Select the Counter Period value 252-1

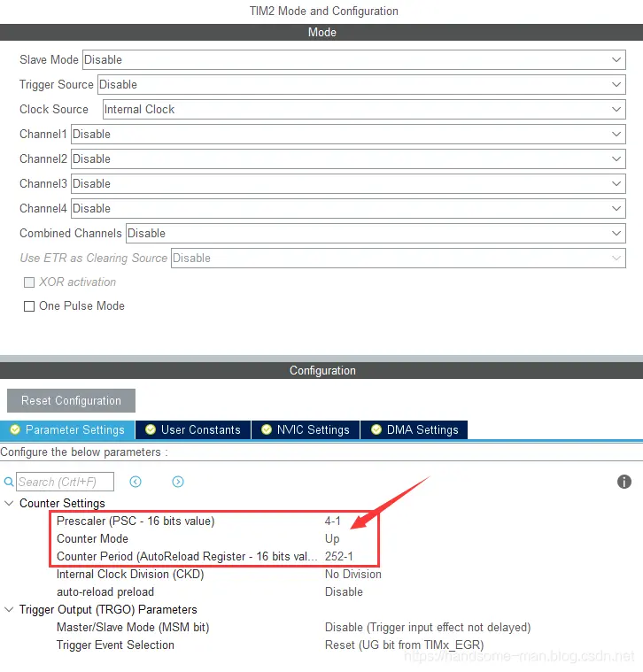pos(339,556)
